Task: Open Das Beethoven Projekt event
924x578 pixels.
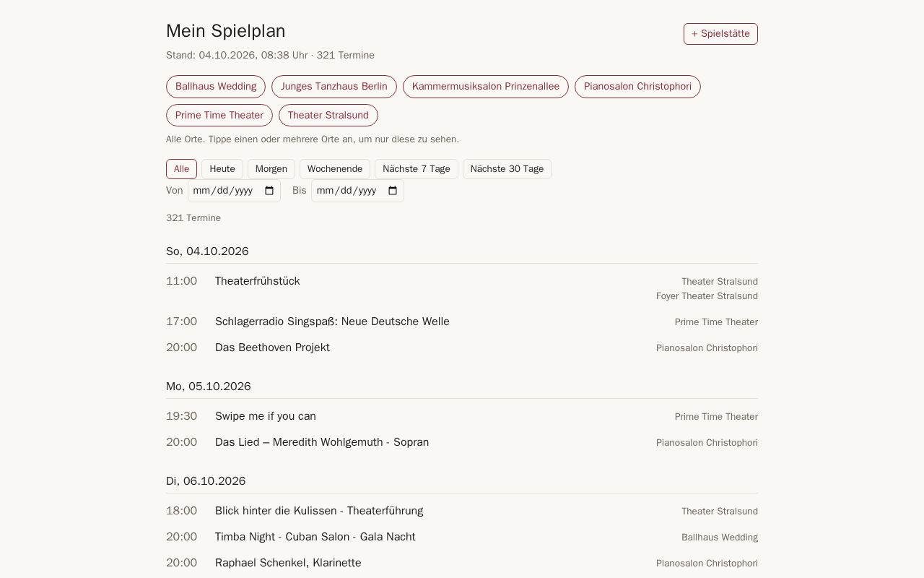Action: click(272, 348)
